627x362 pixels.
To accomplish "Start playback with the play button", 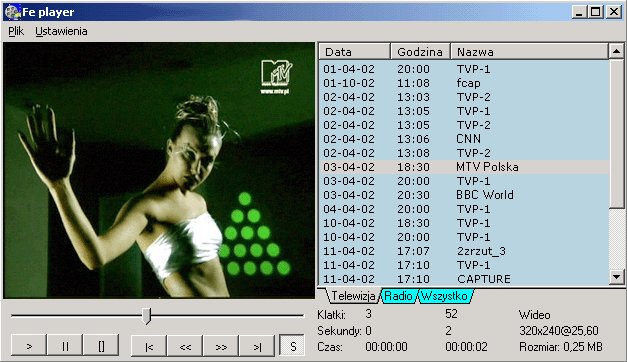I will [29, 345].
